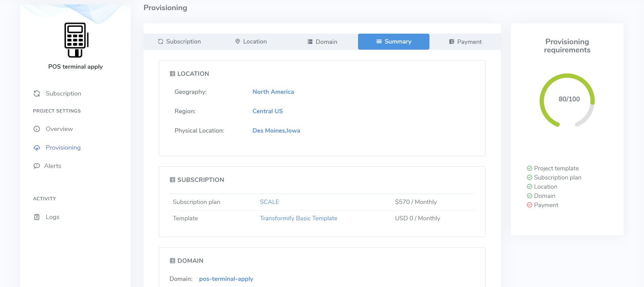Click the Template row label
Screen dimensions: 644x287
point(185,218)
